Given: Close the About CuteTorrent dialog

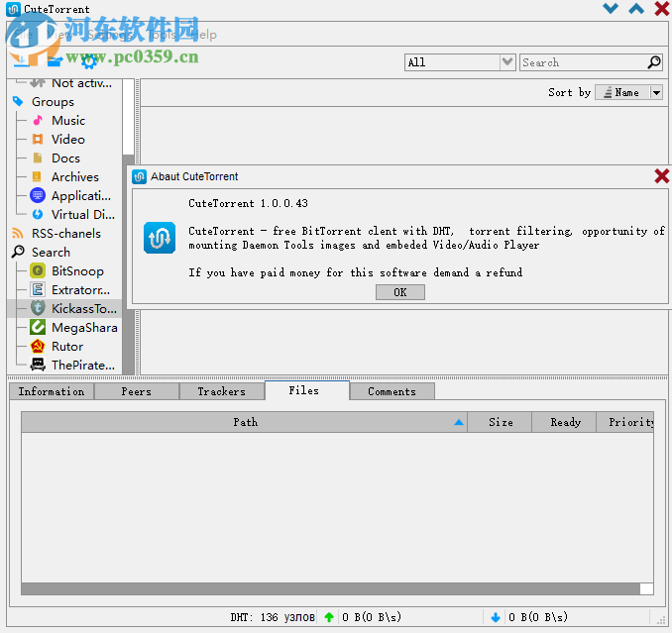Looking at the screenshot, I should pyautogui.click(x=662, y=176).
